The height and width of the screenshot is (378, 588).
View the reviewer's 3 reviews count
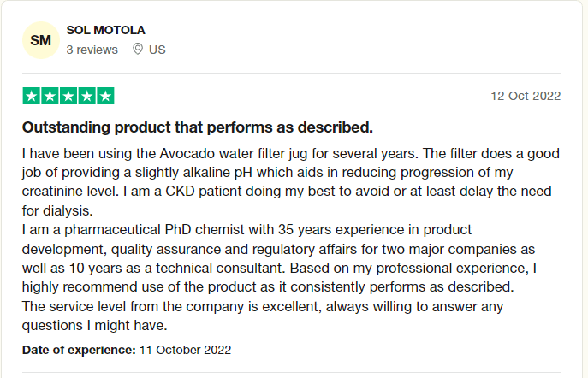(x=92, y=50)
